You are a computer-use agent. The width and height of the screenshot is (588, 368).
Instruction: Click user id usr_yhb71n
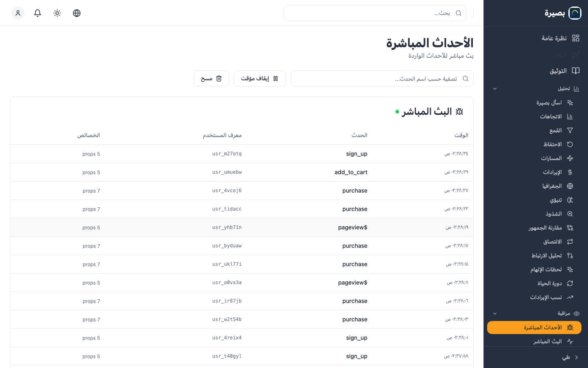227,227
